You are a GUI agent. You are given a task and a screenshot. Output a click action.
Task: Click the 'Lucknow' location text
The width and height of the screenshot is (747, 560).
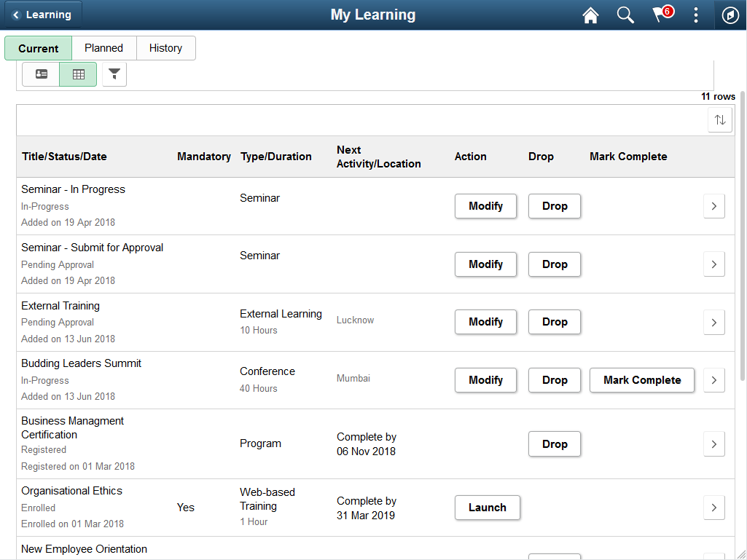(356, 320)
